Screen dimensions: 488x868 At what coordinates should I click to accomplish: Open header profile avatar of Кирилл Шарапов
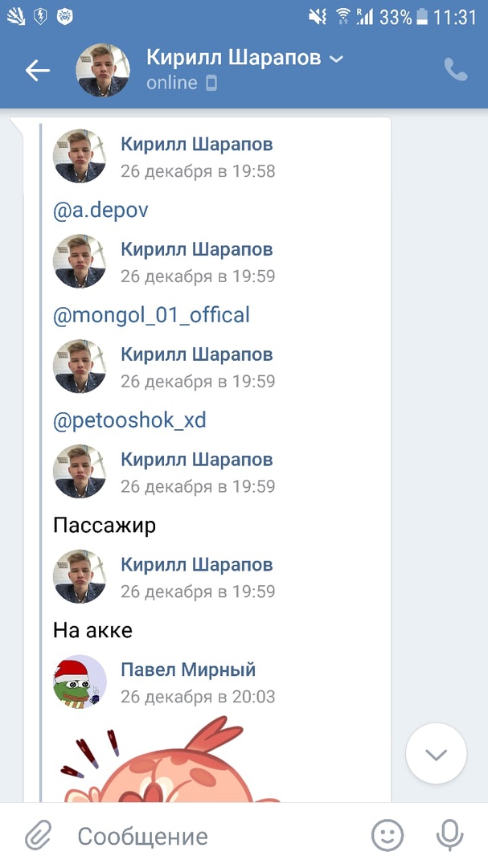pyautogui.click(x=103, y=71)
